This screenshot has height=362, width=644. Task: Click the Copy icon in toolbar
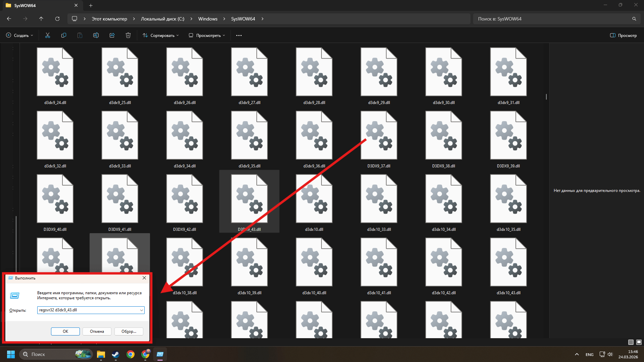pos(64,35)
